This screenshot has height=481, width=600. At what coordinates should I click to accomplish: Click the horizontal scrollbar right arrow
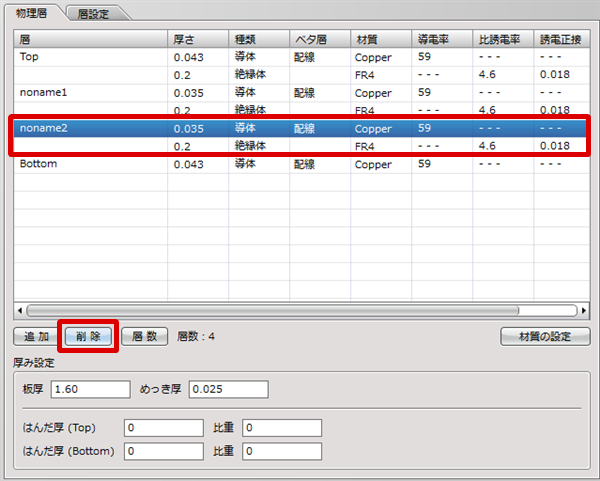point(581,310)
